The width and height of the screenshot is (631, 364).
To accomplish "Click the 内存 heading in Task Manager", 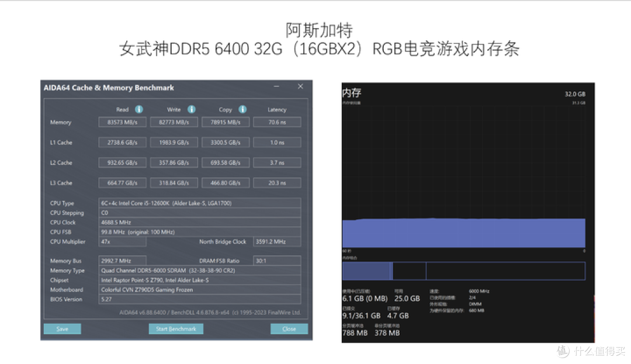I will pos(352,93).
